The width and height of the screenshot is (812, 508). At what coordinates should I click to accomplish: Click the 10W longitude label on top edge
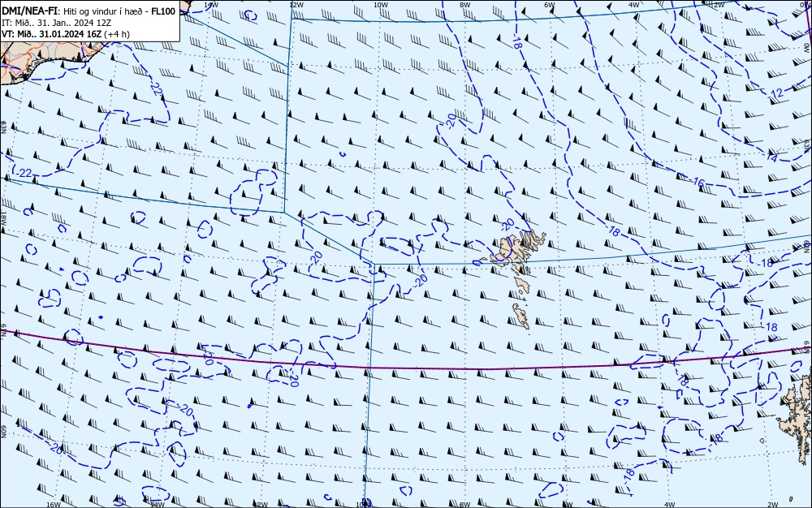point(380,5)
